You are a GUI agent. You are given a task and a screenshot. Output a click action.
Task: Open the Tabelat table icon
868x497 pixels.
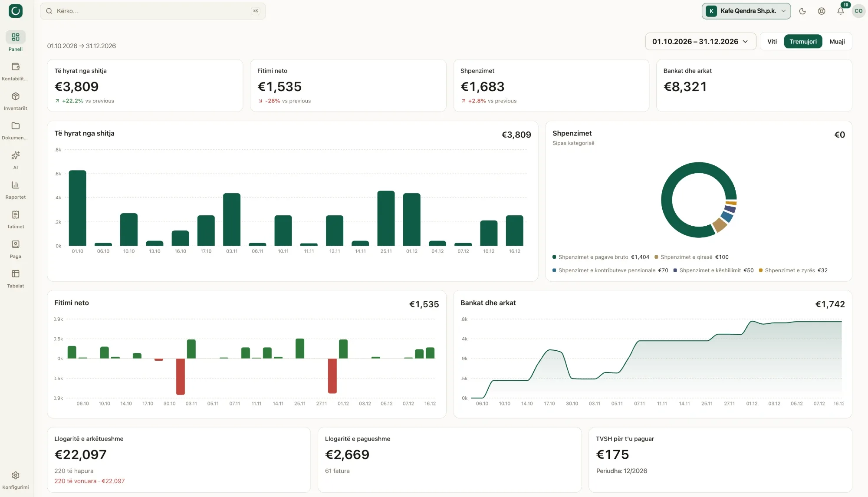(x=16, y=274)
